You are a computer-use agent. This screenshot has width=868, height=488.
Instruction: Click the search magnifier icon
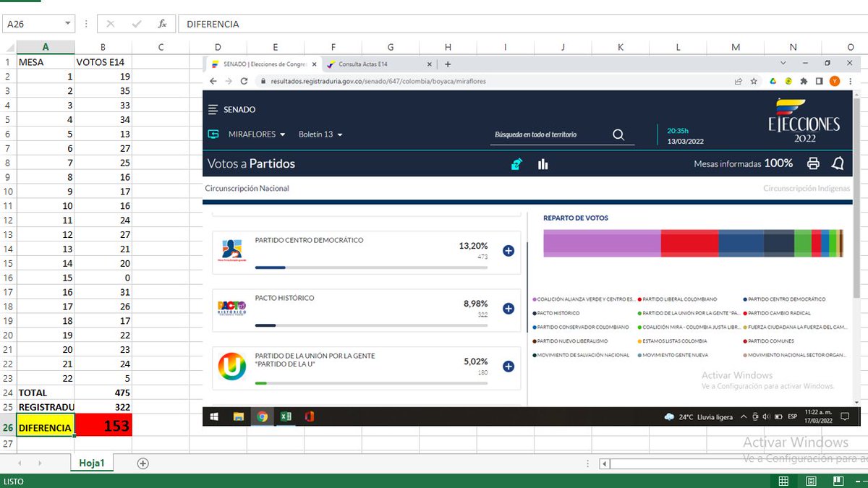pos(618,134)
